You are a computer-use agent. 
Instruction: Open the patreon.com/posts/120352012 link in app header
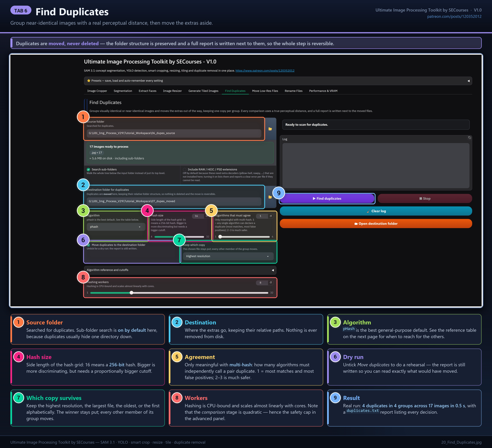[265, 71]
